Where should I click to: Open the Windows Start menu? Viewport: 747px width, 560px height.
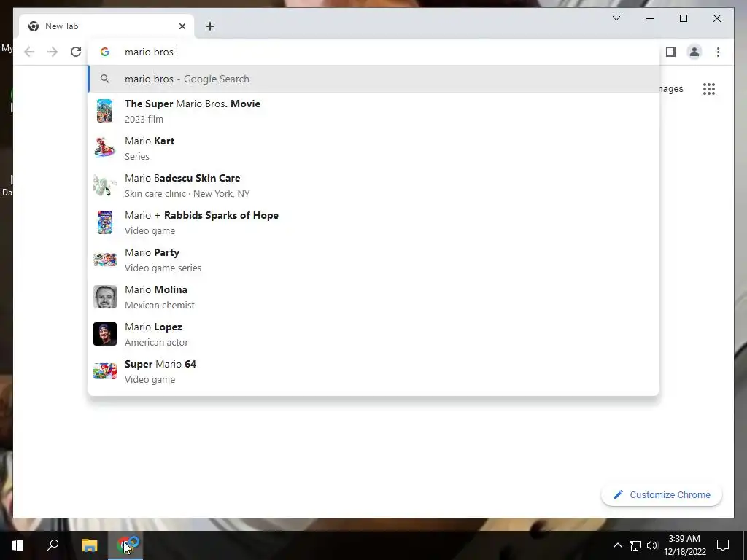point(18,545)
